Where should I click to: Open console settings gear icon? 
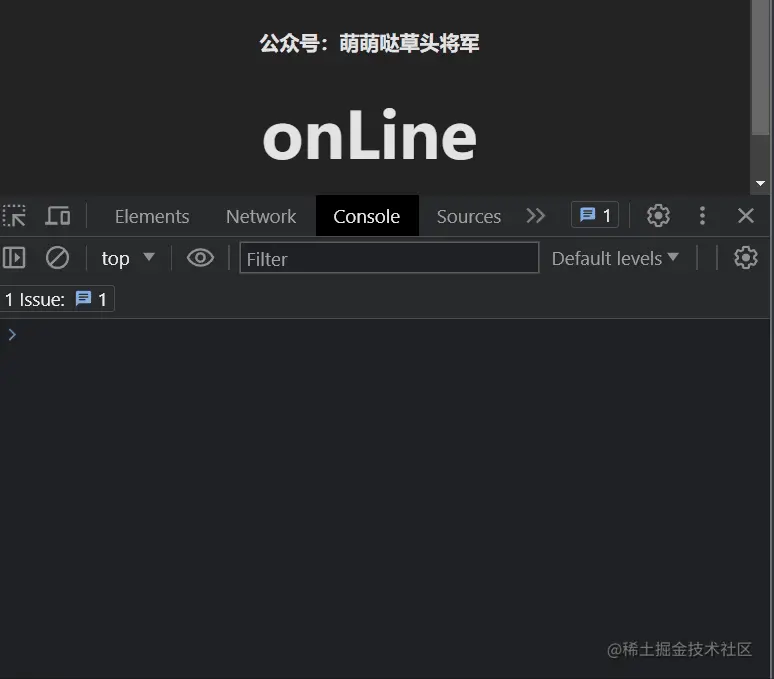(746, 258)
